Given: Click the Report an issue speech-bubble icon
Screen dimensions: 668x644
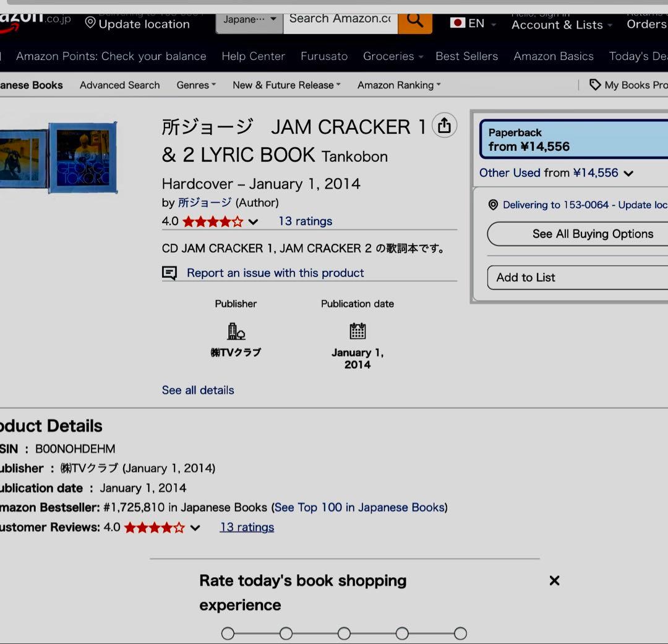Looking at the screenshot, I should tap(169, 272).
